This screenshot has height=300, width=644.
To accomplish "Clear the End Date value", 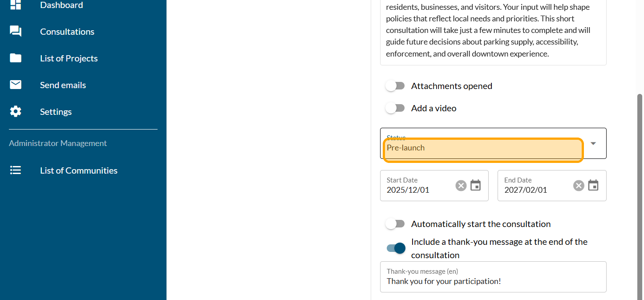I will point(579,186).
